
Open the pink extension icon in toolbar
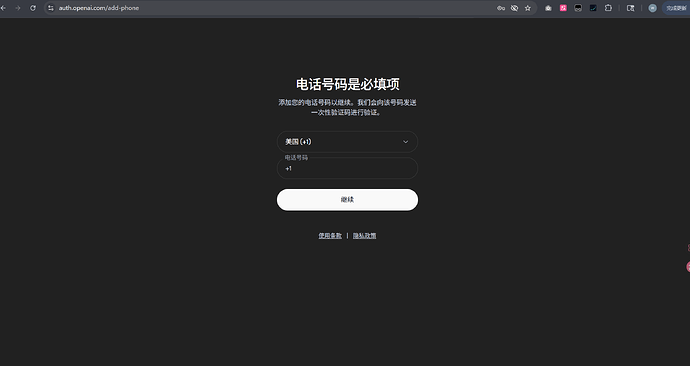point(563,8)
